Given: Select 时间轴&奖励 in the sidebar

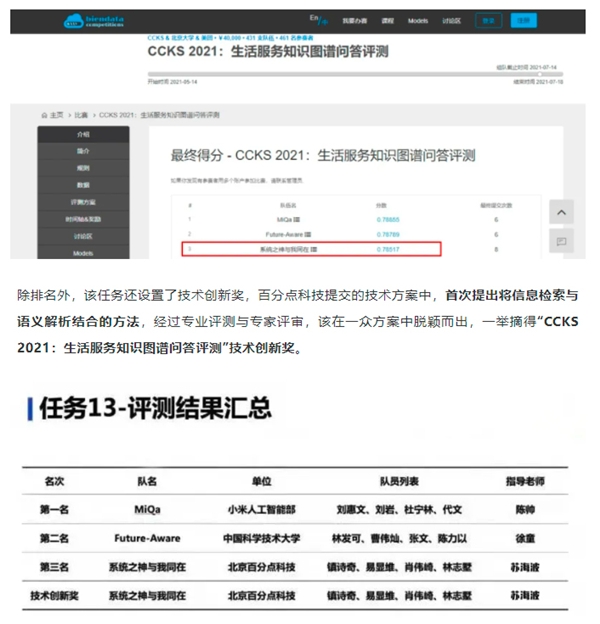Looking at the screenshot, I should 83,220.
